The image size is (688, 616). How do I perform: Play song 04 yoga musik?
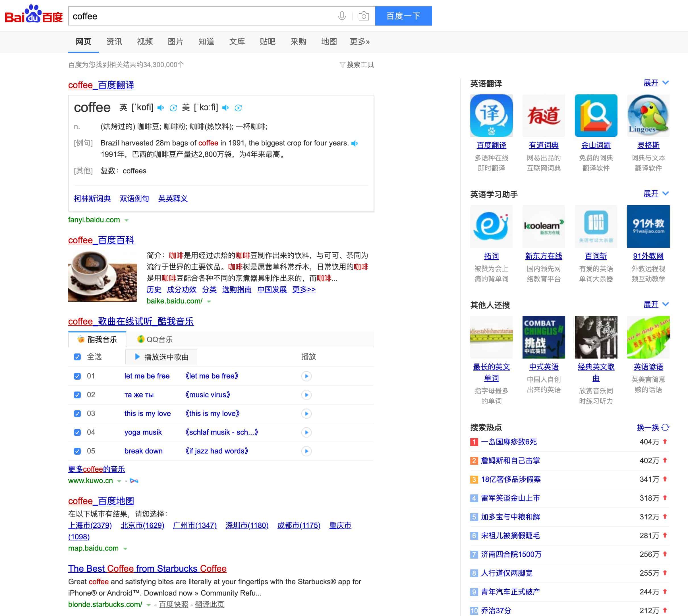[306, 432]
